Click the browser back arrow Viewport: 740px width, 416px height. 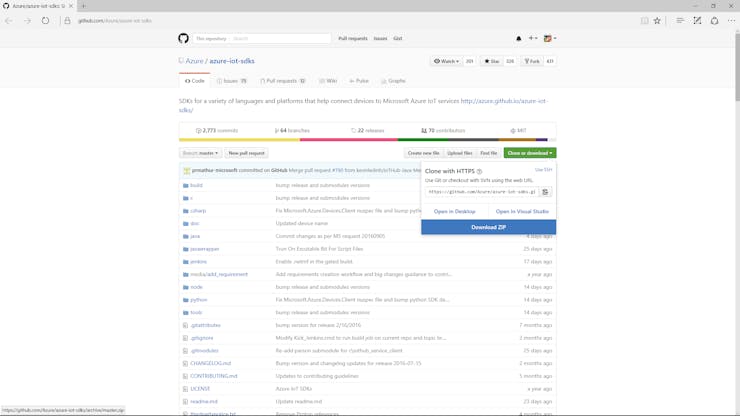click(9, 21)
